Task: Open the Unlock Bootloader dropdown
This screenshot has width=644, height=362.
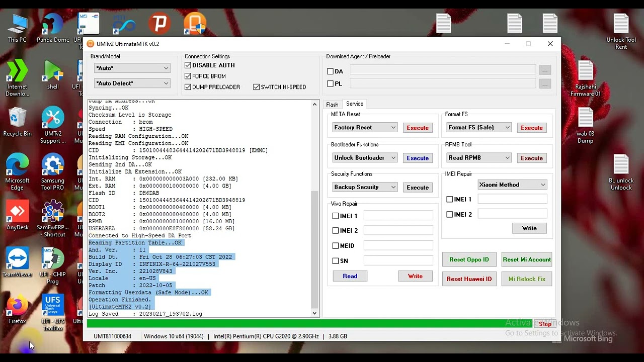Action: pos(365,158)
